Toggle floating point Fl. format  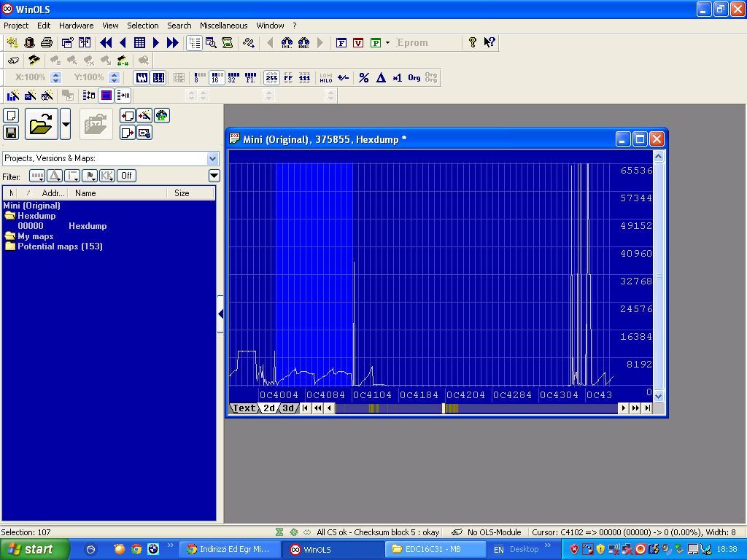coord(250,77)
